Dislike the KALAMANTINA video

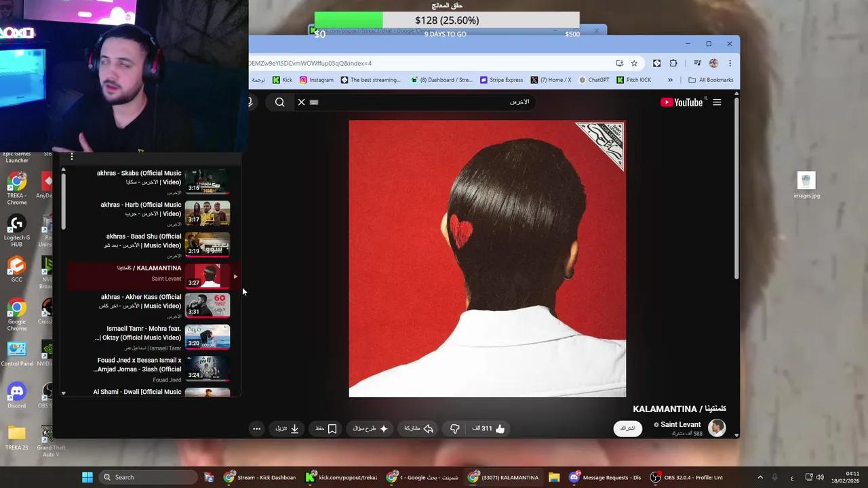coord(455,428)
